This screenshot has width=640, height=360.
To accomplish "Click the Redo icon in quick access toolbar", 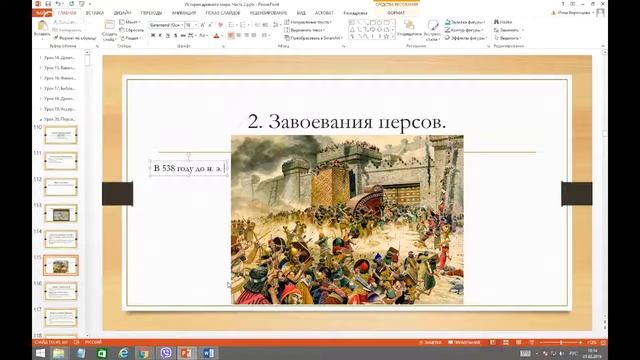I will click(71, 4).
